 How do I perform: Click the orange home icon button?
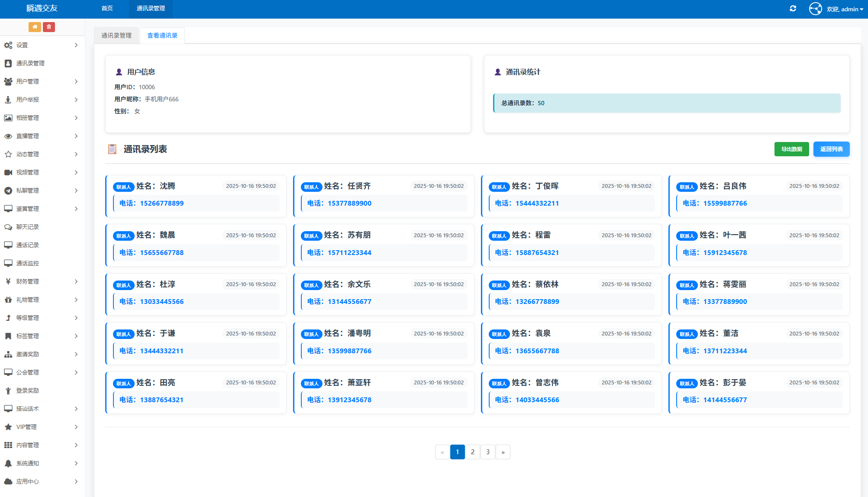(35, 27)
